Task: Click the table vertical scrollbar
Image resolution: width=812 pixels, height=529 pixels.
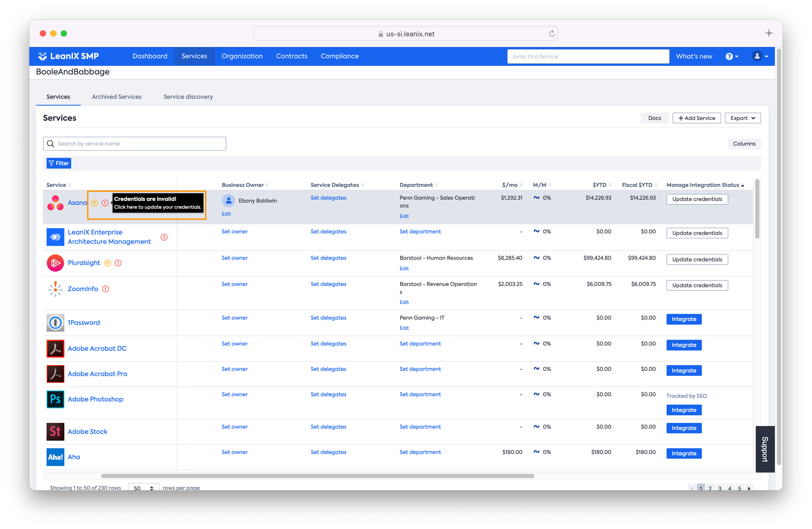Action: [x=757, y=209]
